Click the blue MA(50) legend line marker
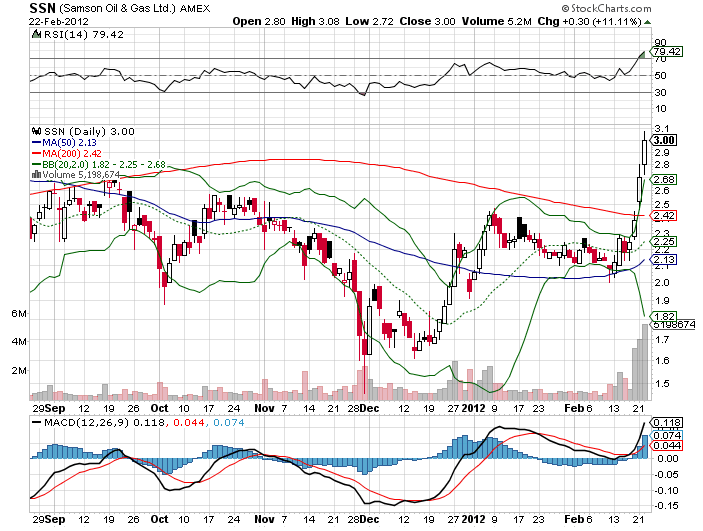Viewport: 703px width, 531px height. tap(36, 143)
